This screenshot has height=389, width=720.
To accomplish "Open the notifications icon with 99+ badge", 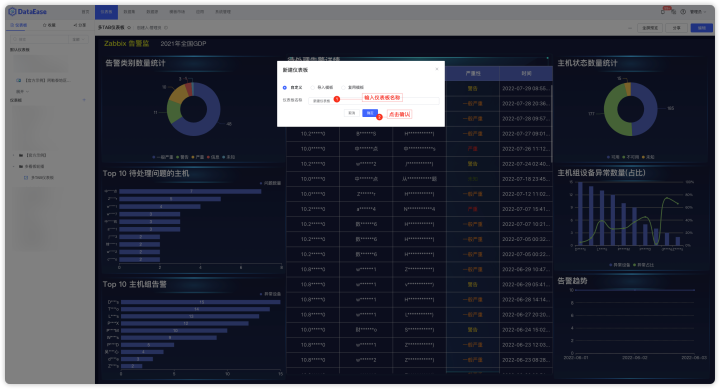I will point(664,11).
